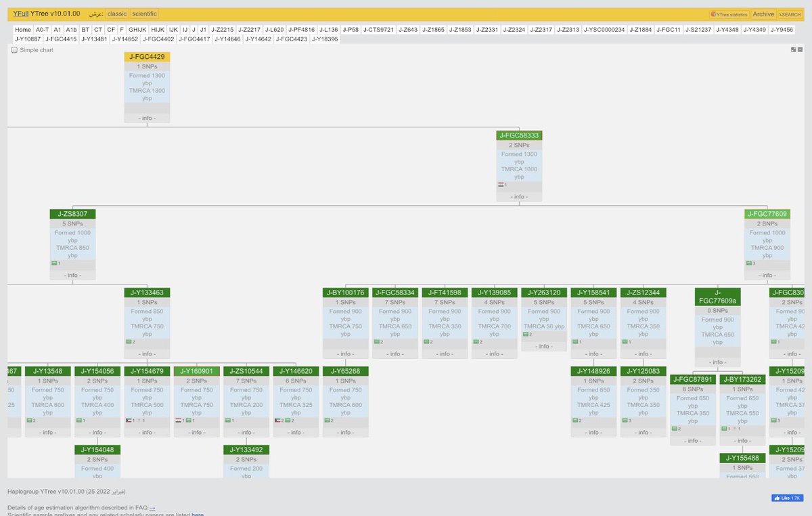Open the J-Y133492 haplogroup node
The height and width of the screenshot is (516, 812).
point(246,450)
